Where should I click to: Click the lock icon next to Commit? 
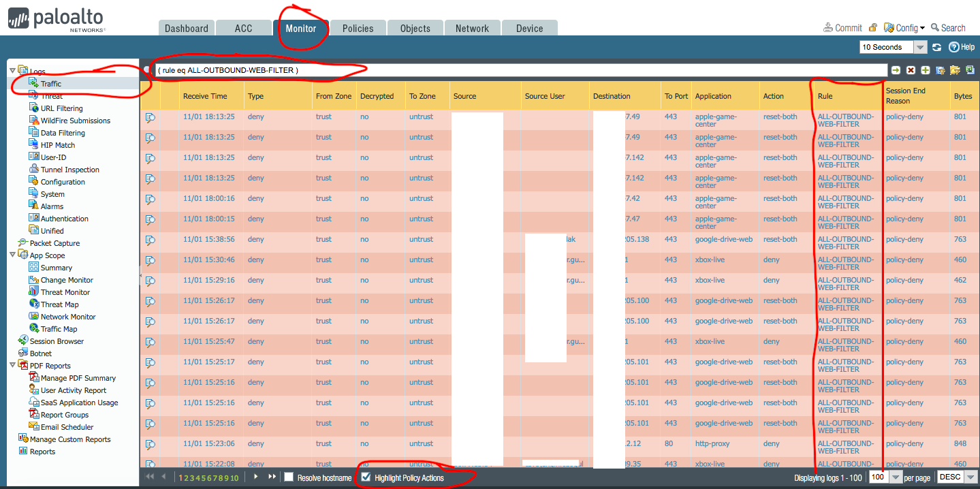click(x=872, y=28)
